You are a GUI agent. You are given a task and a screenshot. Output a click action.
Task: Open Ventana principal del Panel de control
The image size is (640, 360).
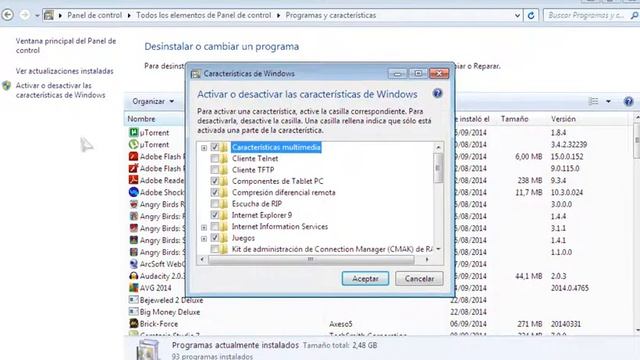66,46
